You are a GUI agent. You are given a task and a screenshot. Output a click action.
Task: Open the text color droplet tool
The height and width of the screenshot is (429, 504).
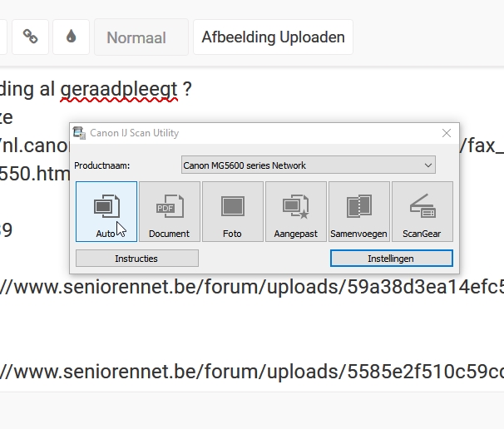[x=72, y=37]
